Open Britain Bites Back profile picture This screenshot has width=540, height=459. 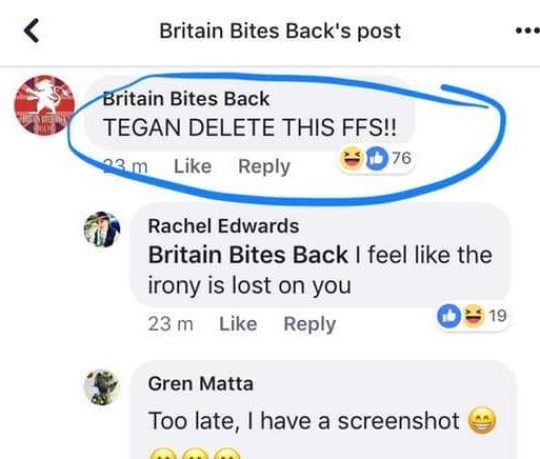[x=44, y=105]
